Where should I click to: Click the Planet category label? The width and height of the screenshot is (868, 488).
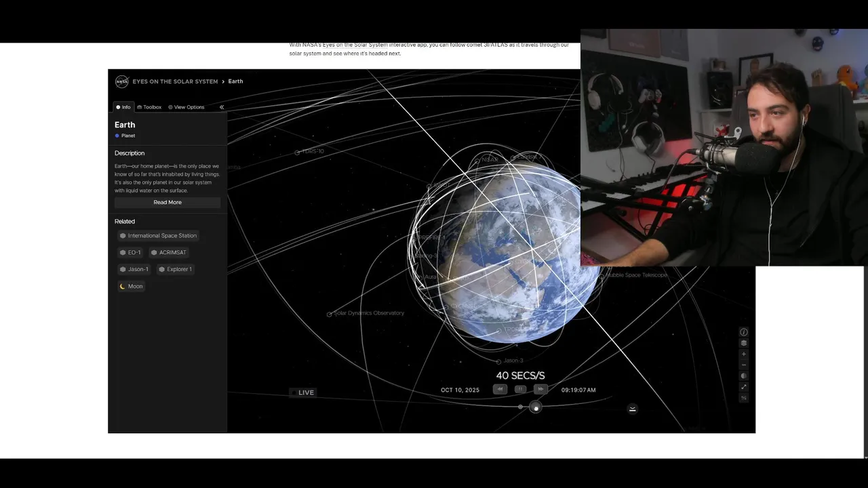click(128, 136)
